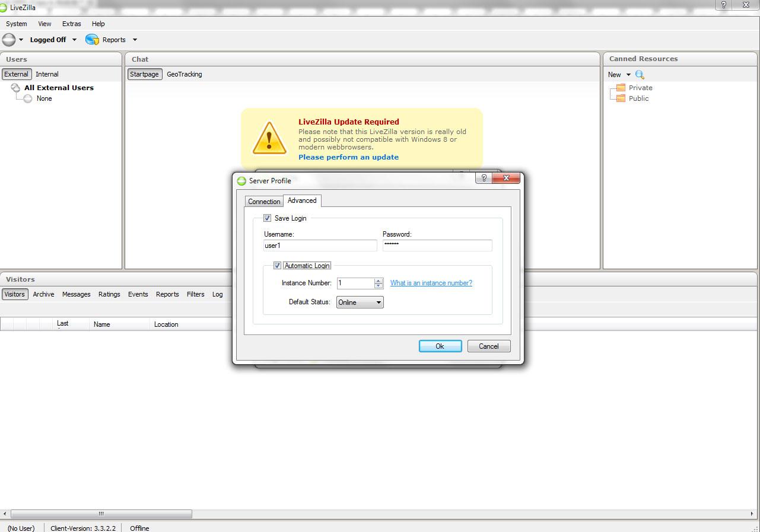Open the New dropdown in Canned Resources
The image size is (760, 532).
tap(628, 75)
